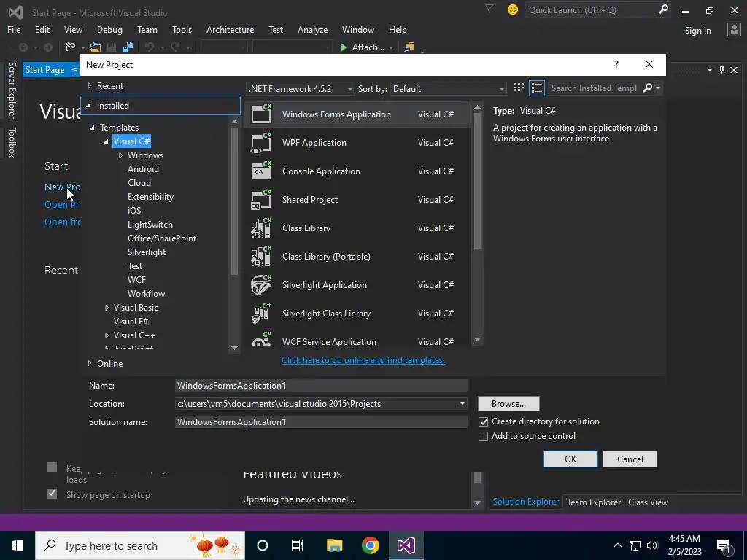Open the Tools menu
Viewport: 747px width, 560px height.
[182, 29]
